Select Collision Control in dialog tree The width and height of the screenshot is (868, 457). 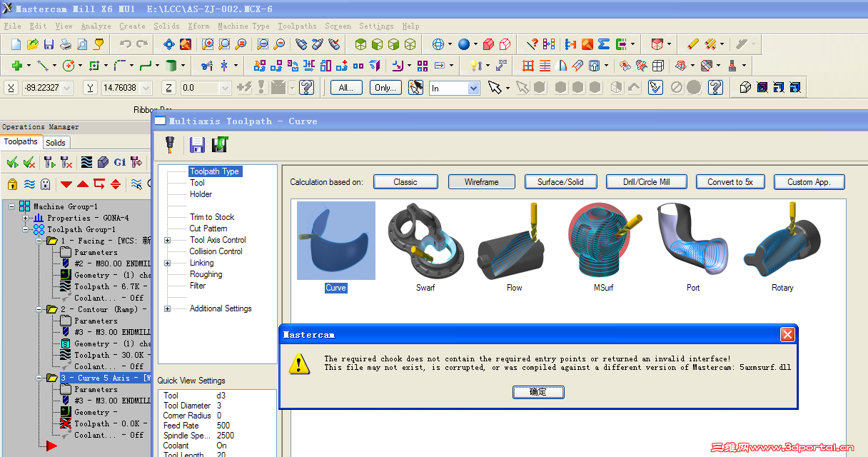pos(216,251)
